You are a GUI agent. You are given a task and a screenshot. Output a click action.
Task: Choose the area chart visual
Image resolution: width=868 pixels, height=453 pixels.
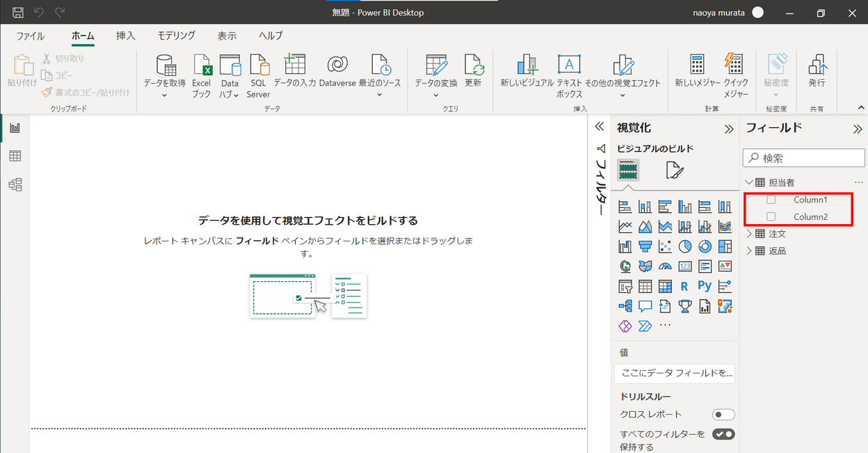click(x=645, y=227)
